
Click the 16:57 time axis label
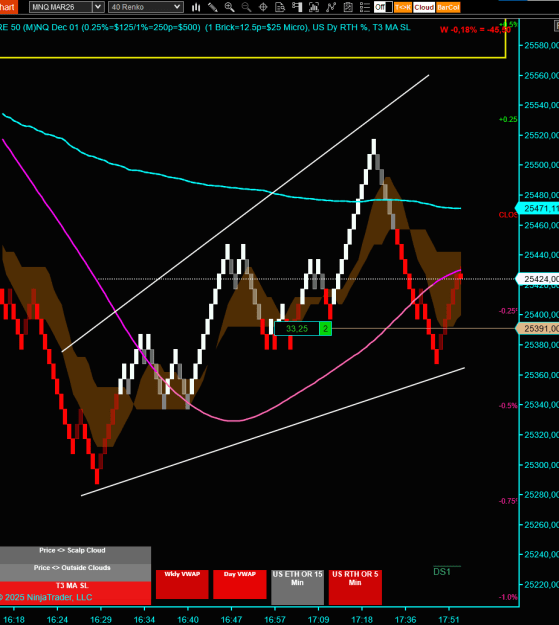click(275, 620)
